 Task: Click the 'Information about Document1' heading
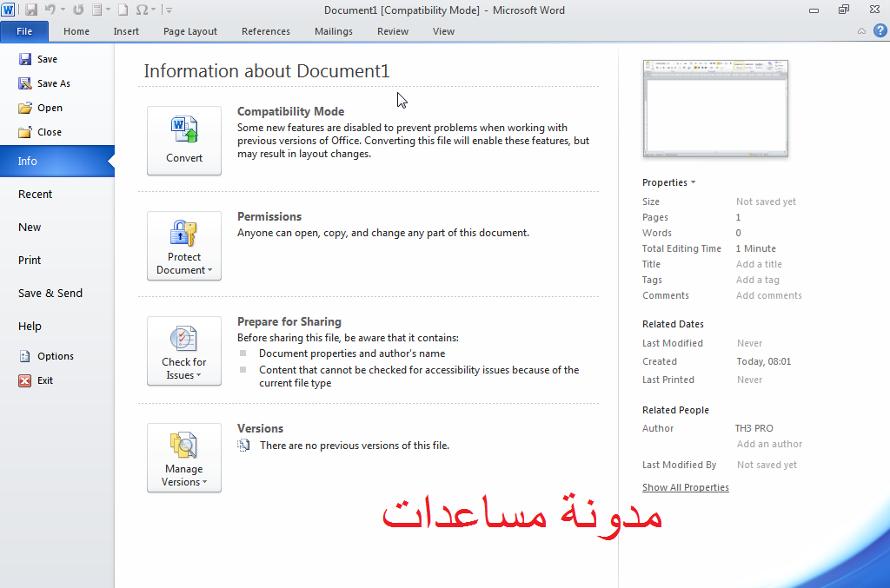pyautogui.click(x=267, y=71)
